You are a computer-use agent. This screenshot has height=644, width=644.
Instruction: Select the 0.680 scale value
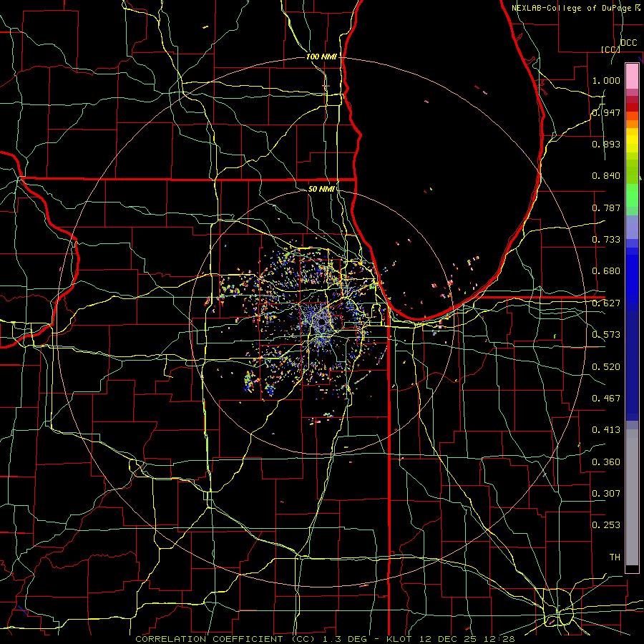[x=606, y=271]
